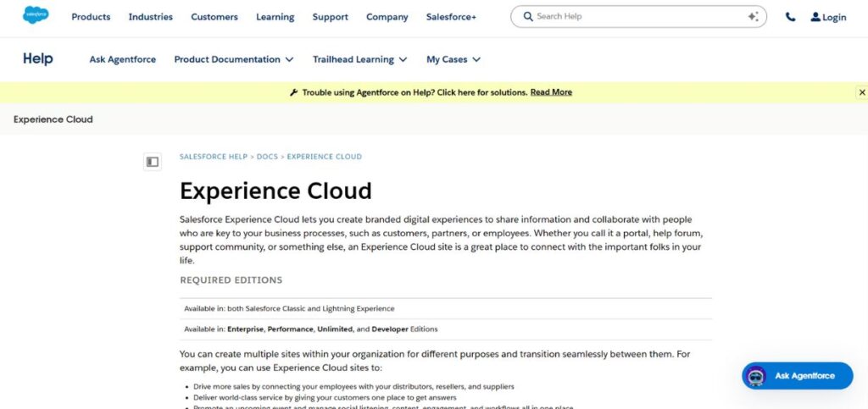This screenshot has height=409, width=868.
Task: Click the REQUIRED EDITIONS label
Action: (231, 280)
